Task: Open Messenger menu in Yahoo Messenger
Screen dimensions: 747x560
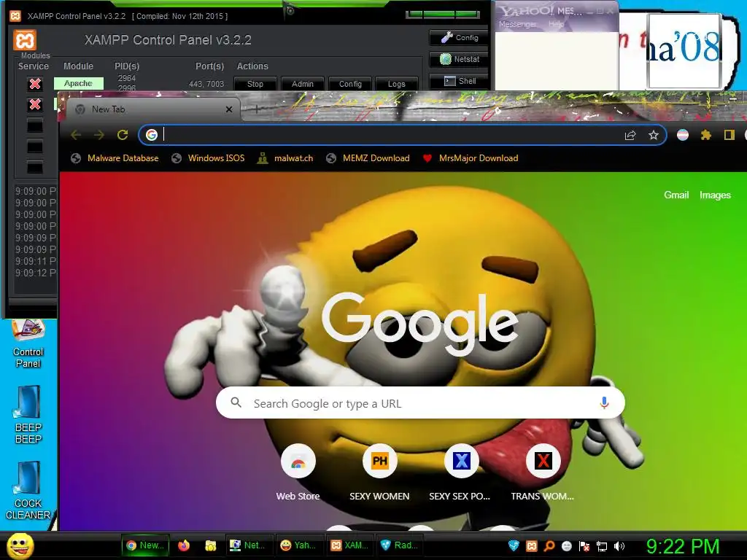Action: (x=517, y=24)
